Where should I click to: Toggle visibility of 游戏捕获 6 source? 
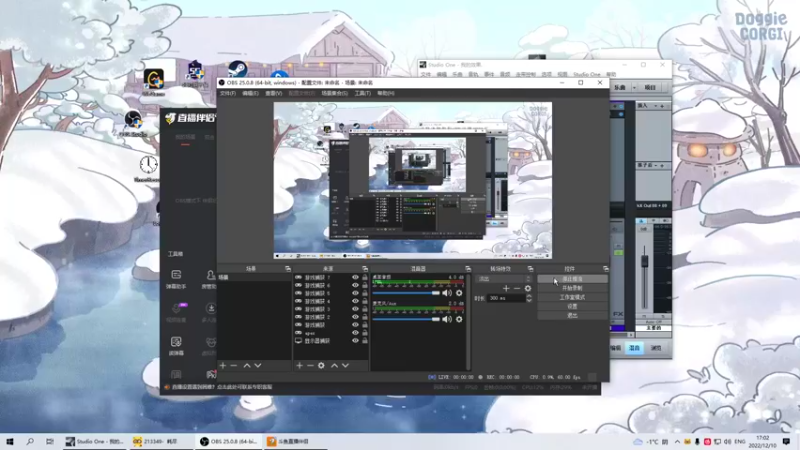(355, 285)
